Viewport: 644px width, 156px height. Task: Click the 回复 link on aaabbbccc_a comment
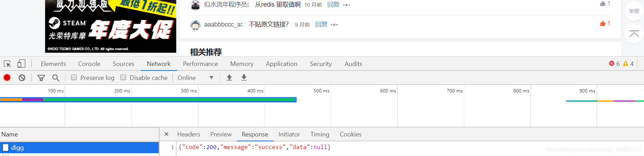pos(321,24)
